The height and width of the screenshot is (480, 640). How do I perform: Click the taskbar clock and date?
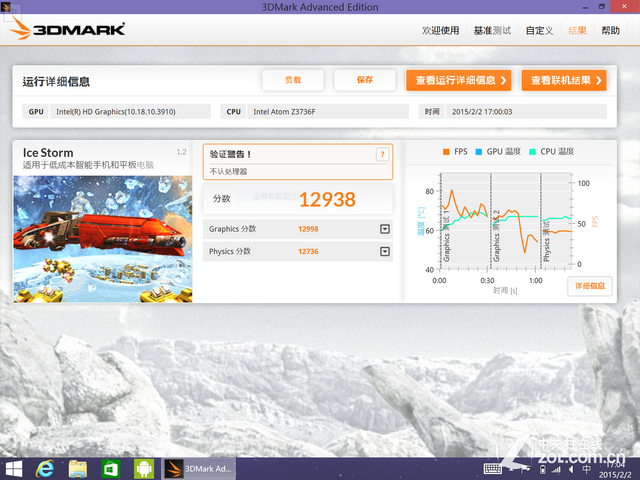(615, 470)
